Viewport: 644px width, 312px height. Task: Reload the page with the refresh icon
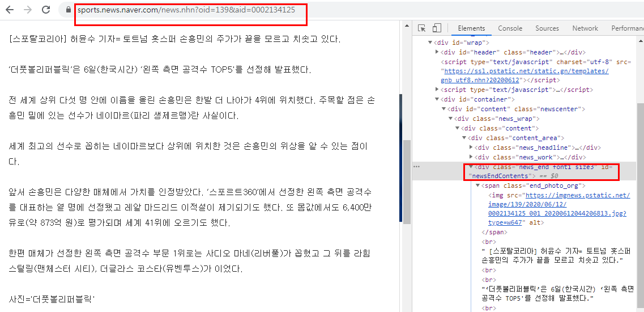tap(46, 10)
